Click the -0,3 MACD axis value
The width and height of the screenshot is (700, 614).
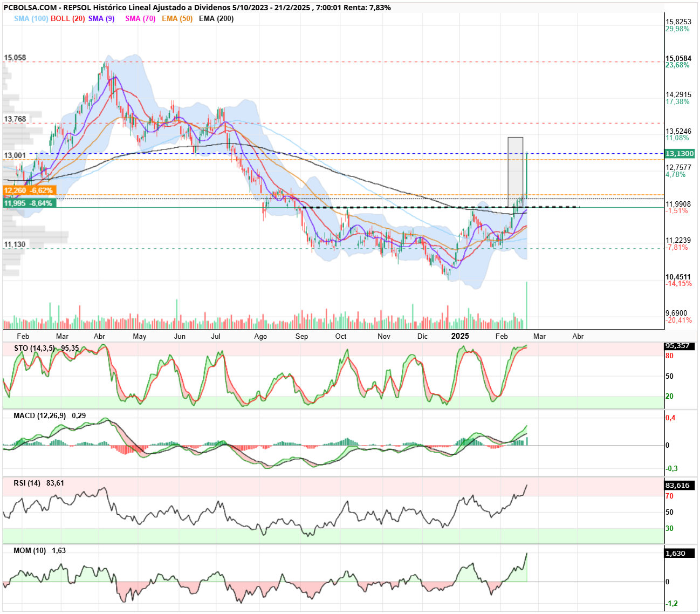(x=671, y=468)
